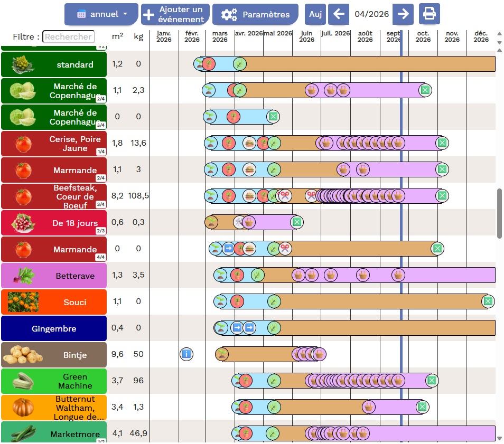Image resolution: width=504 pixels, height=444 pixels.
Task: Click end-of-crop icon on De 18 jours row
Action: point(297,222)
